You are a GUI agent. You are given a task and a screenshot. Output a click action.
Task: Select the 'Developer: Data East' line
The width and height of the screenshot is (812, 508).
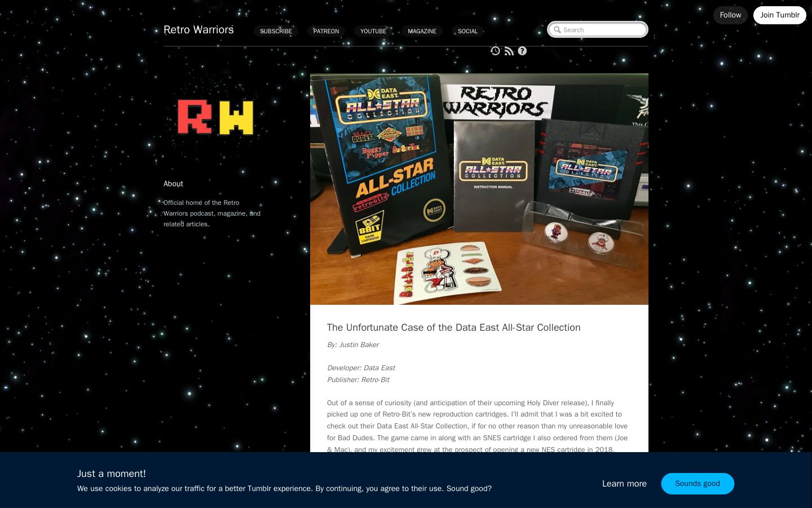click(x=361, y=368)
